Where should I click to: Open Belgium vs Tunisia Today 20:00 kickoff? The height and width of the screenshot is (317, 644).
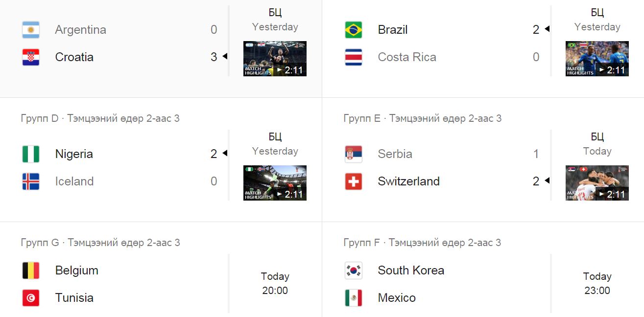pos(275,284)
